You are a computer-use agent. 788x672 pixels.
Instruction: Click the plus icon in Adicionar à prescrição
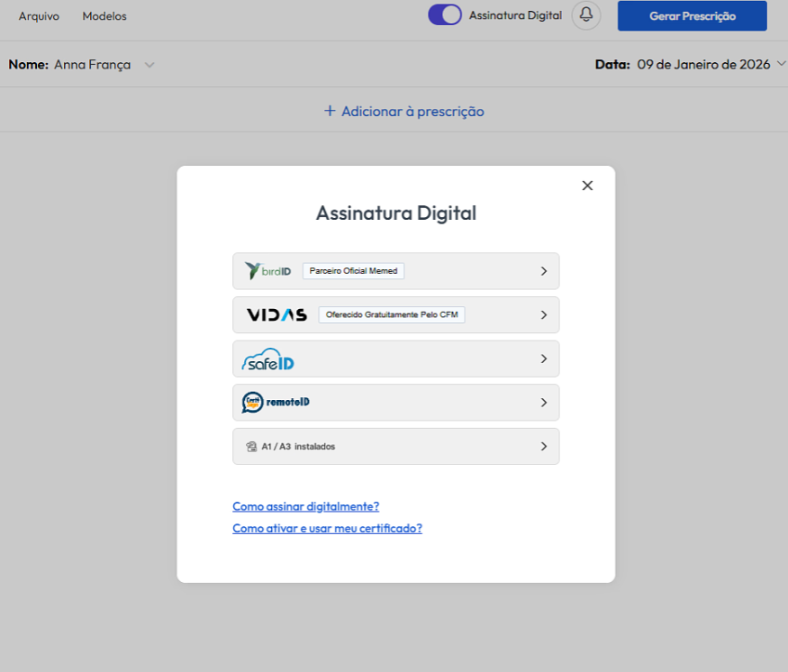[x=330, y=112]
